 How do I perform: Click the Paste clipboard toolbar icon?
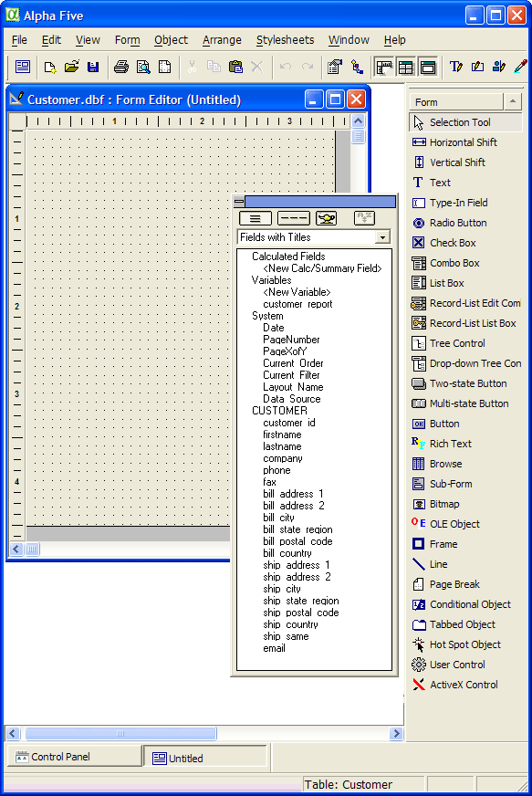tap(235, 67)
